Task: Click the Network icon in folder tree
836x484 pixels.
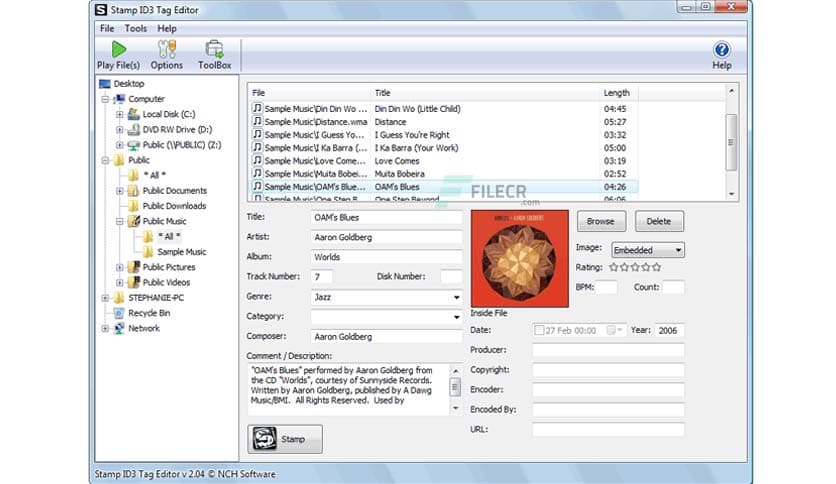Action: tap(119, 328)
